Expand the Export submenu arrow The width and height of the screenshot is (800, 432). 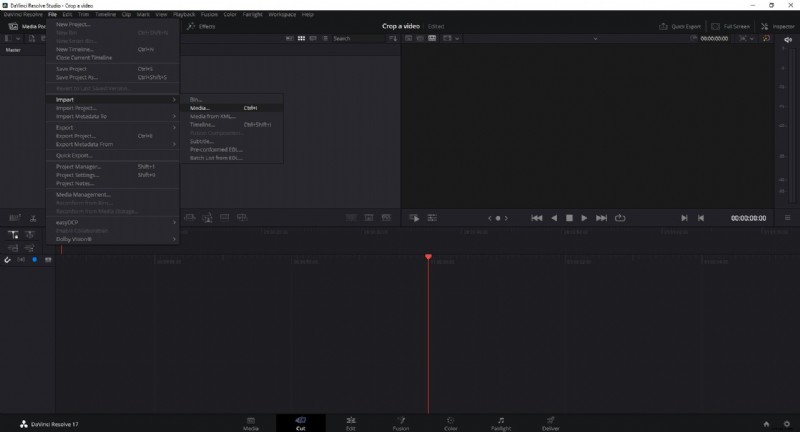[x=174, y=128]
